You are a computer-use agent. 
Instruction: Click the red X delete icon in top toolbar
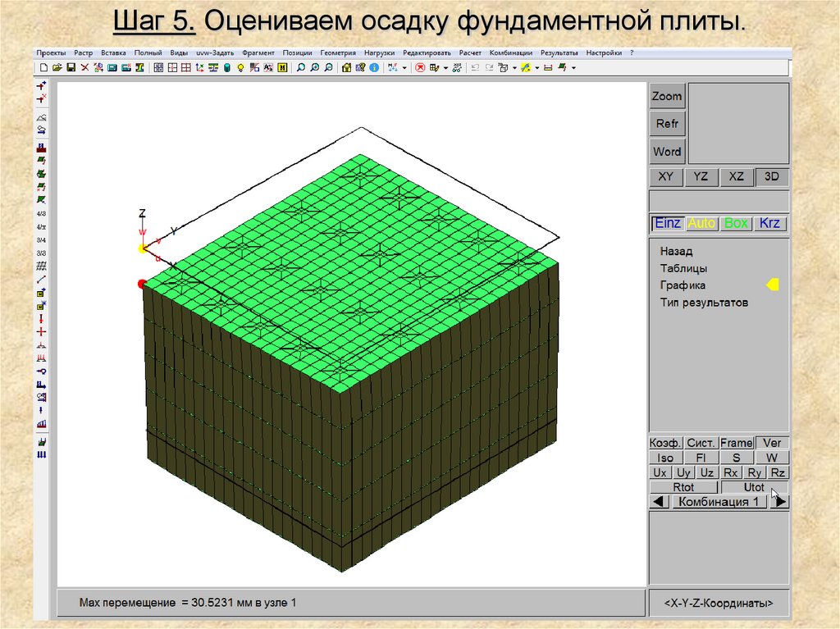click(x=84, y=67)
